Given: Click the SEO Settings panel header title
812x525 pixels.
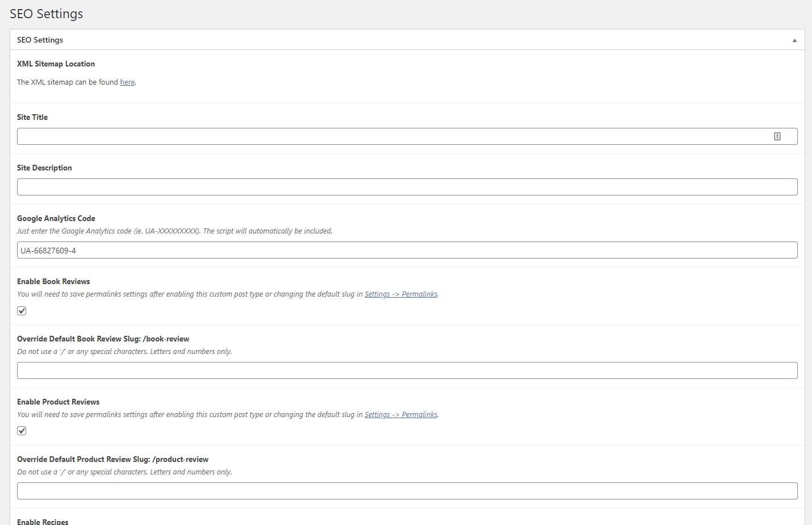Looking at the screenshot, I should [40, 40].
